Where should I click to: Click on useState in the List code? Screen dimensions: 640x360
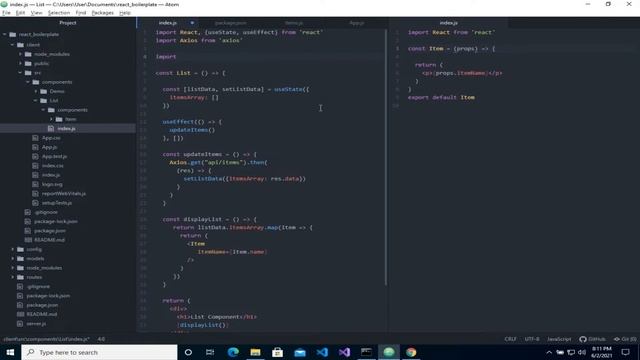click(x=289, y=89)
